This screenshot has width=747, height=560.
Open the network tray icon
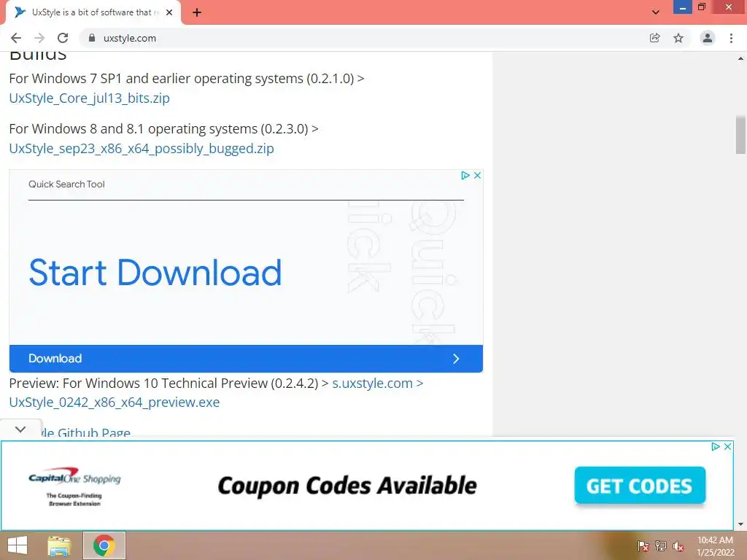[x=661, y=545]
